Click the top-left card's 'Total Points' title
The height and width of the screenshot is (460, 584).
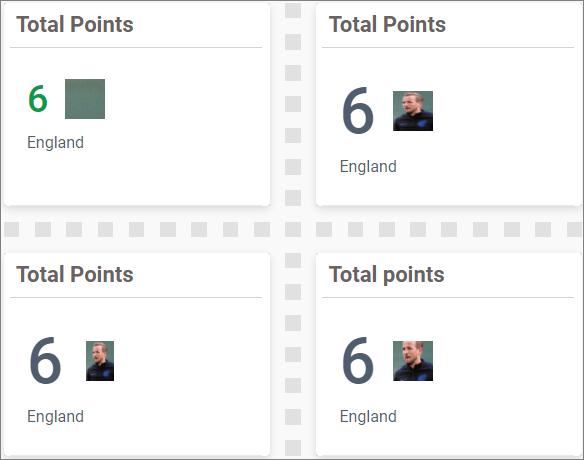tap(75, 25)
